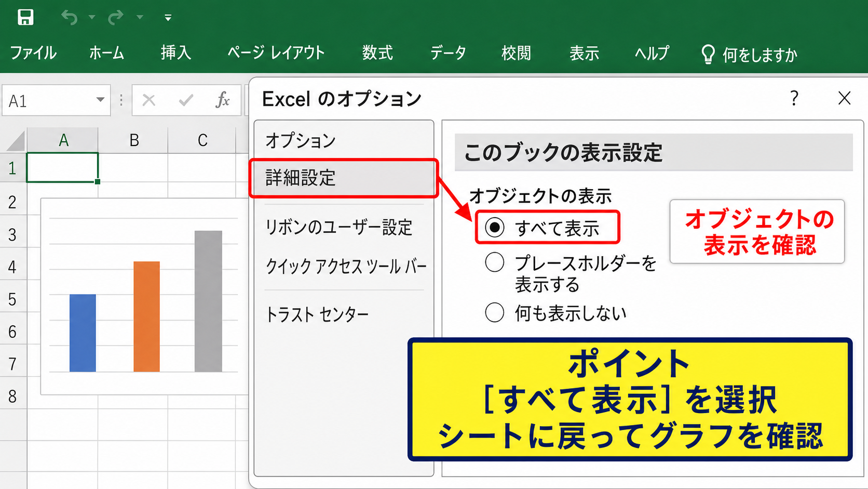Select row header 3
This screenshot has height=489, width=868.
point(13,234)
